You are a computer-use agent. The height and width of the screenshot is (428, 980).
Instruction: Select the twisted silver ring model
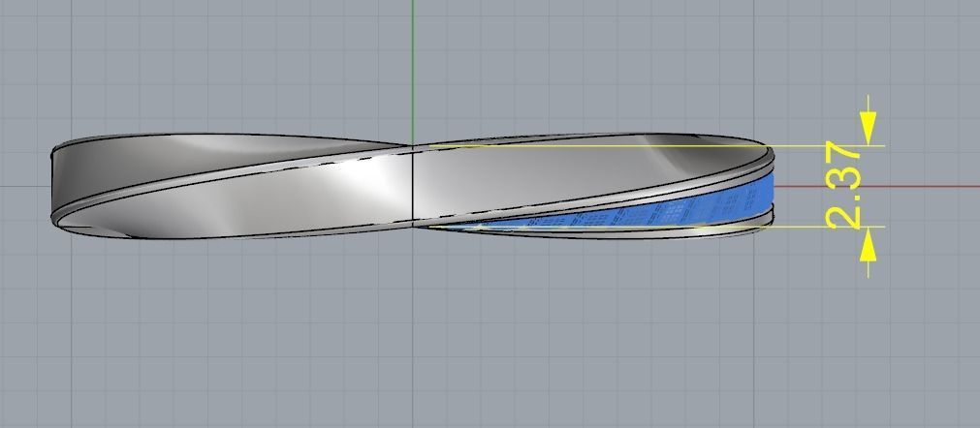(413, 186)
